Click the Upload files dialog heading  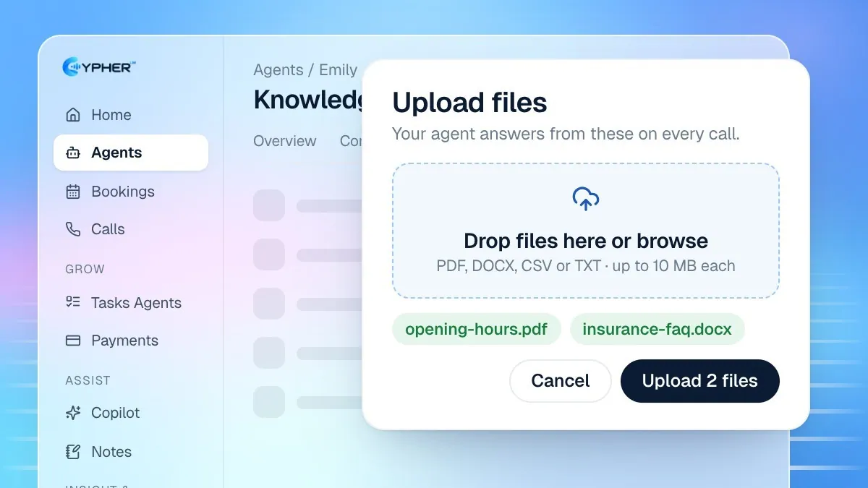[x=470, y=103]
